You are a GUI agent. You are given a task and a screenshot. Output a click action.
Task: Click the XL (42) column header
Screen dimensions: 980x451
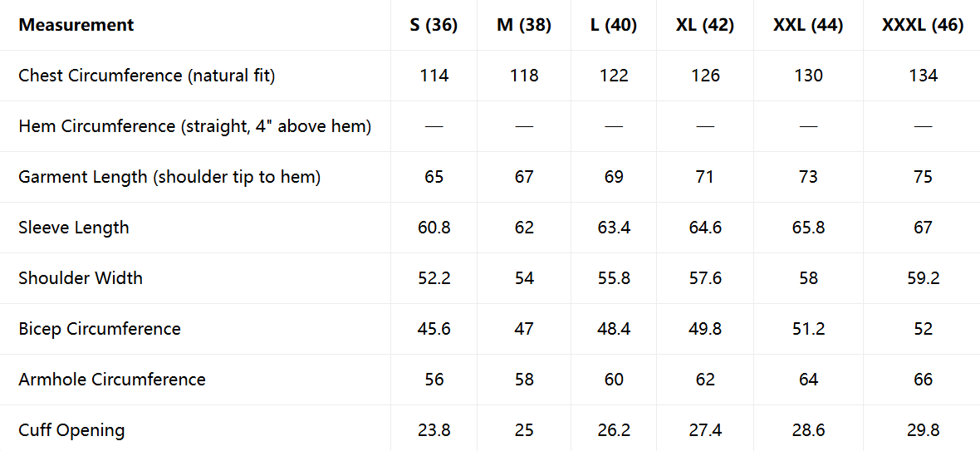tap(705, 25)
